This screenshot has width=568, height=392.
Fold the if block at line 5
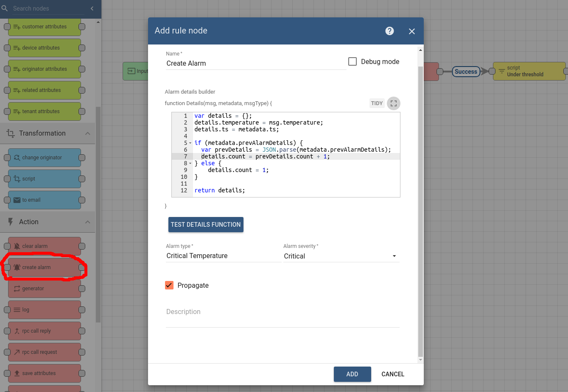pyautogui.click(x=190, y=143)
